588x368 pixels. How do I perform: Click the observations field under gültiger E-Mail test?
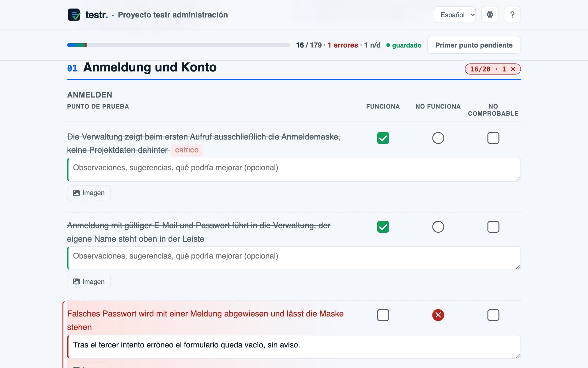pyautogui.click(x=294, y=258)
